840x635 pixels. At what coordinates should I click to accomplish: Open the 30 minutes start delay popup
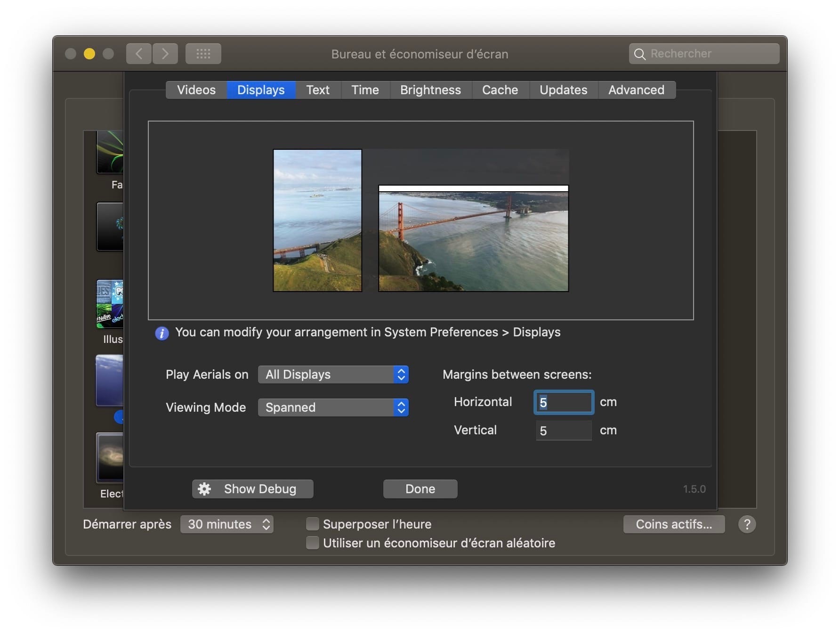227,524
